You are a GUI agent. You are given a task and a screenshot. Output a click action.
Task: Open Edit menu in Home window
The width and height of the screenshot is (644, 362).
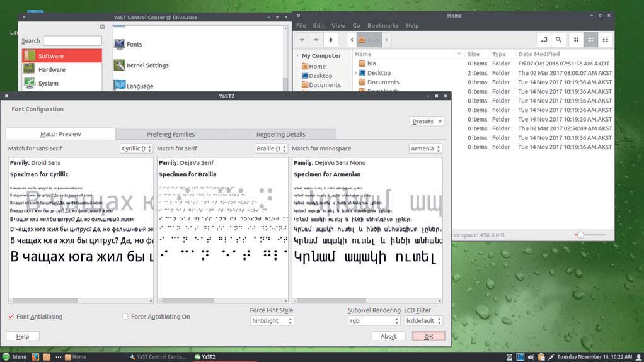click(x=318, y=25)
